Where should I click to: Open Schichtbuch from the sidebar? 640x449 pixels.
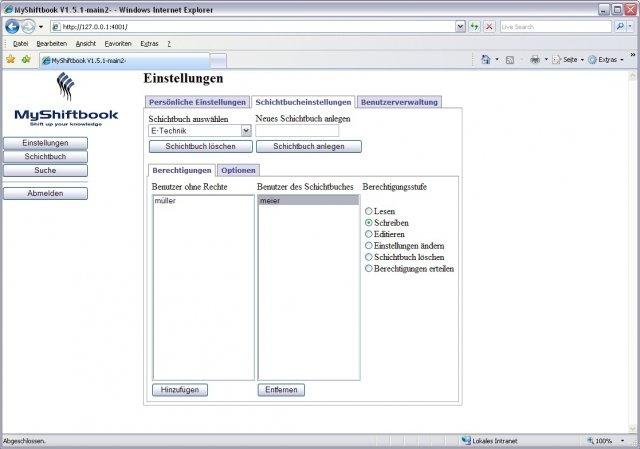[x=45, y=157]
